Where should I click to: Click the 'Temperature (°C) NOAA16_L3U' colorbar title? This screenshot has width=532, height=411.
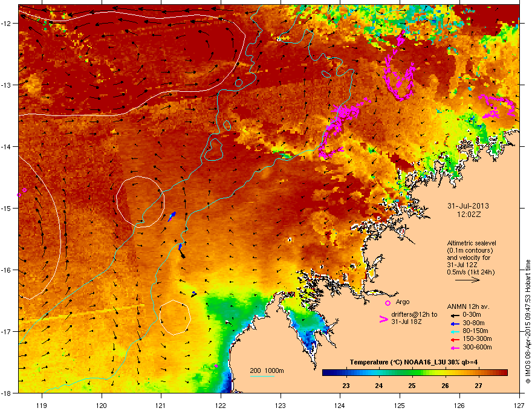coord(398,362)
